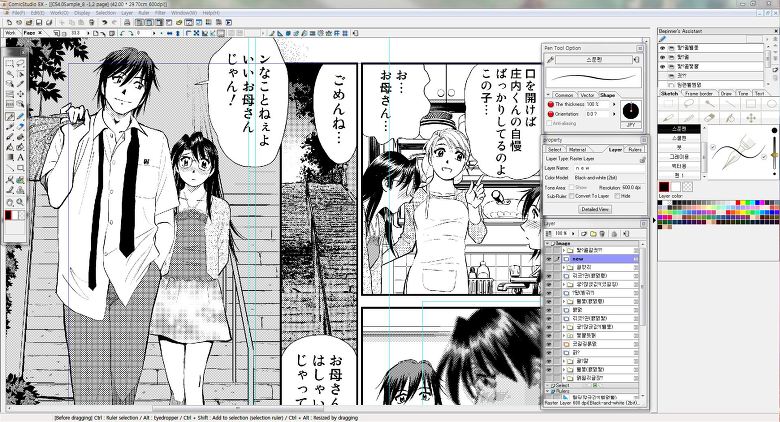Select the rectangular marquee tool in toolbox
Image resolution: width=780 pixels, height=422 pixels.
click(10, 64)
